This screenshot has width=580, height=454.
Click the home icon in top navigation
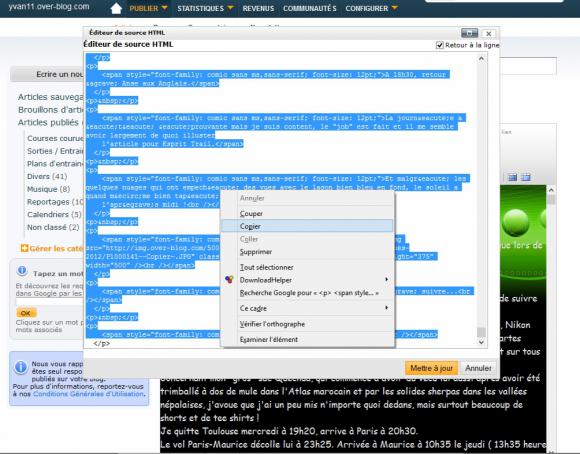point(116,8)
